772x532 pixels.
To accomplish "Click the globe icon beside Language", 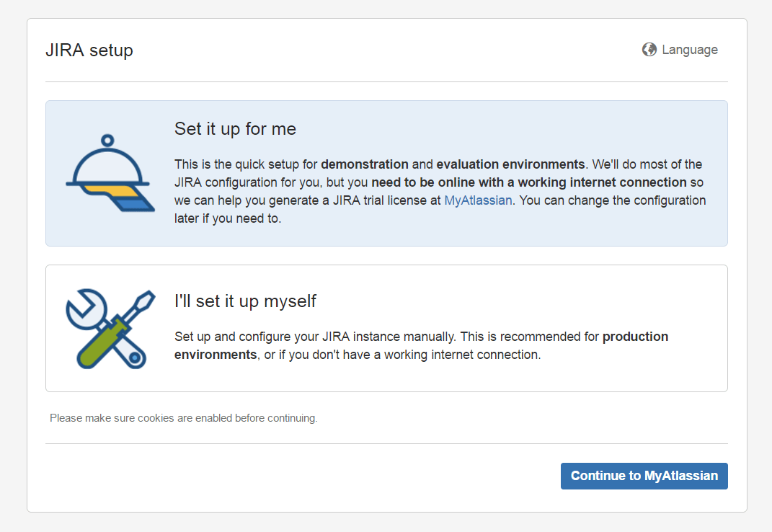I will coord(649,50).
